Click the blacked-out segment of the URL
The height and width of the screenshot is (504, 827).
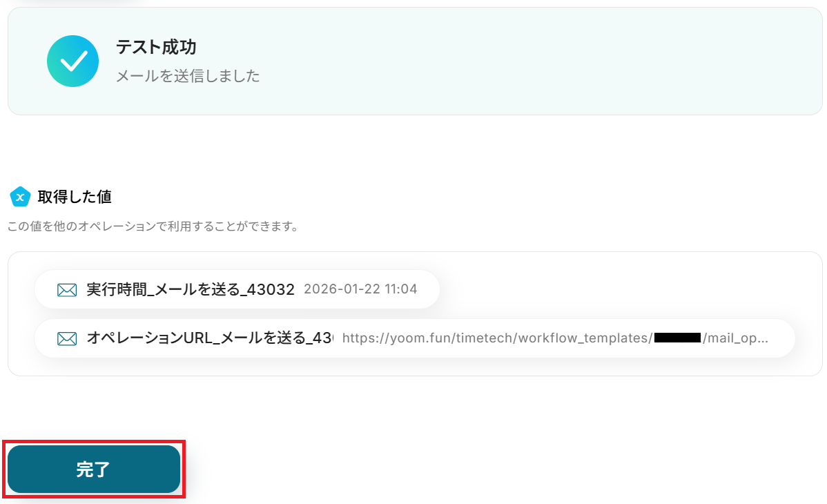(x=677, y=338)
